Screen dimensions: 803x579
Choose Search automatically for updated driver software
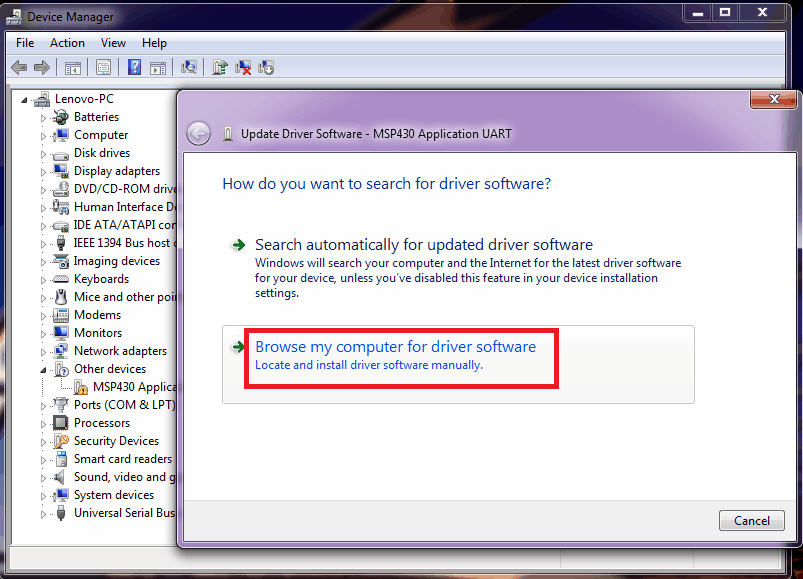coord(423,245)
